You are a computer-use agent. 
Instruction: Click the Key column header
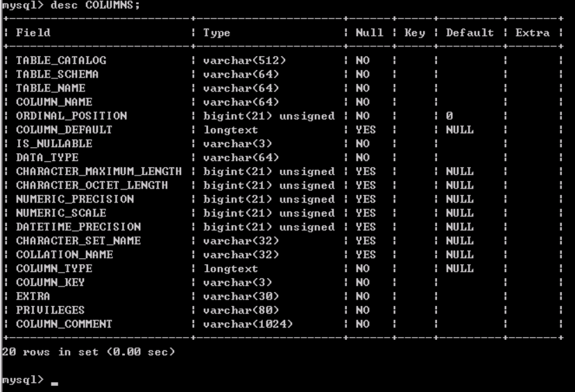click(415, 33)
